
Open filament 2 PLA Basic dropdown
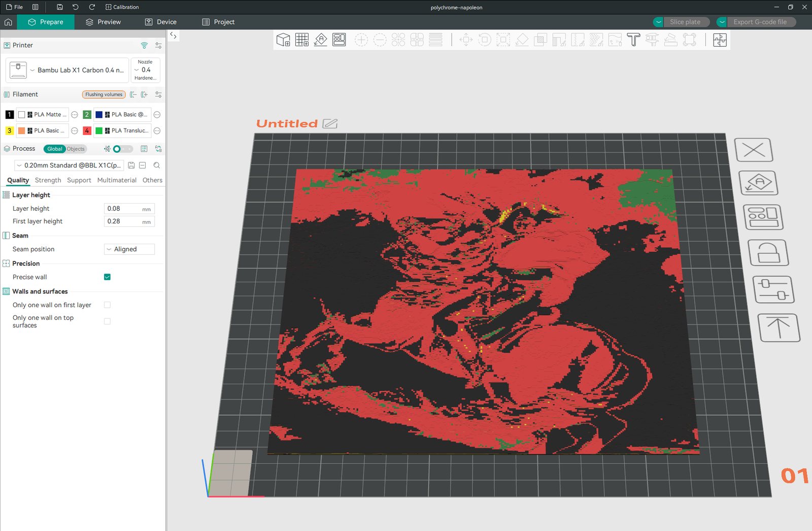point(122,115)
